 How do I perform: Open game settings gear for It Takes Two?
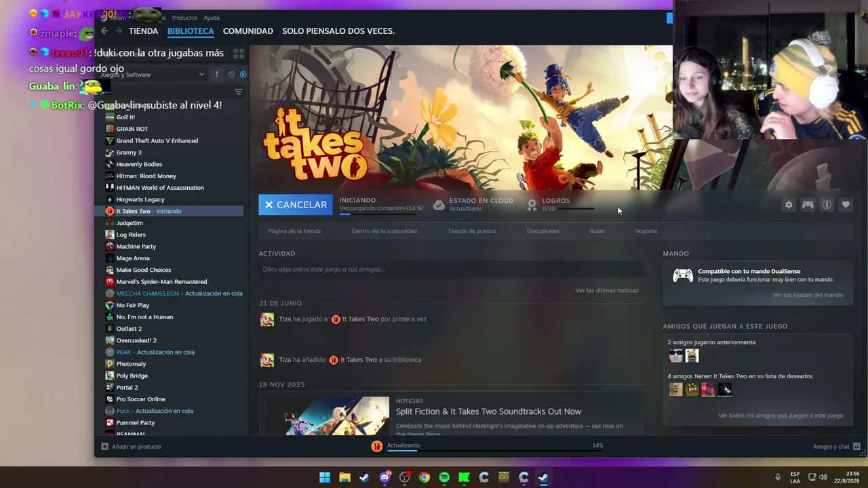(789, 205)
